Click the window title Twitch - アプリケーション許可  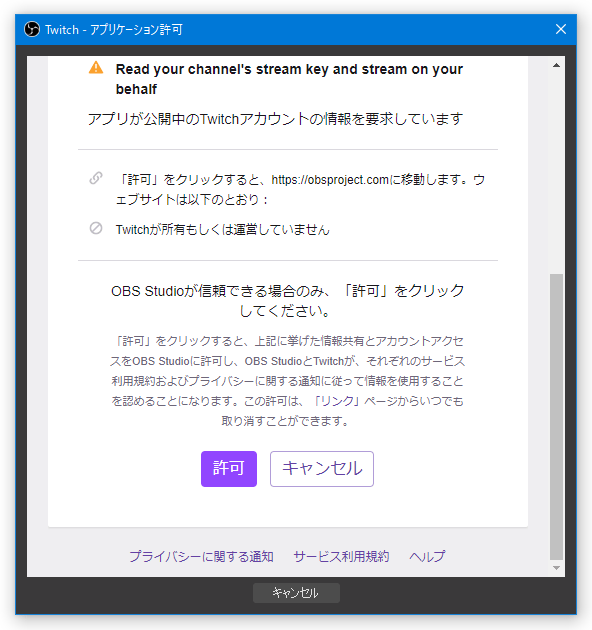point(114,30)
